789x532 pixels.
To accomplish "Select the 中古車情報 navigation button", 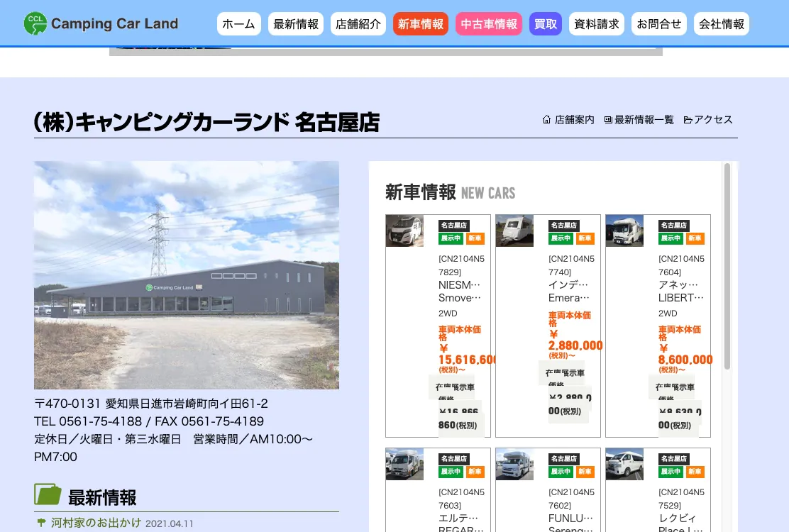I will (489, 23).
